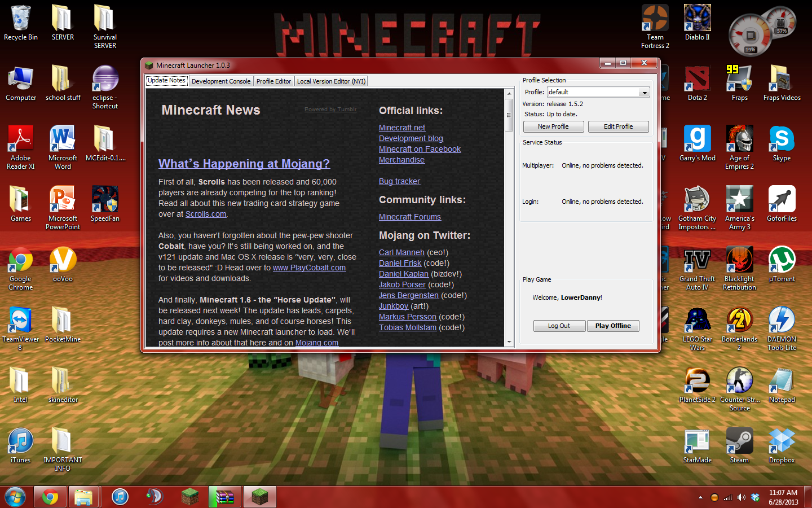The height and width of the screenshot is (508, 812).
Task: Follow the Minecraft on Facebook link
Action: click(x=420, y=149)
